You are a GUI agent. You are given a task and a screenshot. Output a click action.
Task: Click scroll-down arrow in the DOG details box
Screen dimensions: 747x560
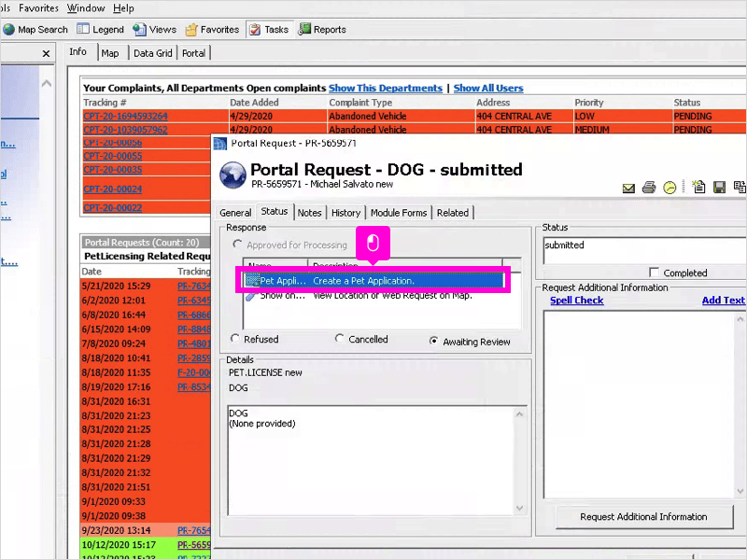519,508
